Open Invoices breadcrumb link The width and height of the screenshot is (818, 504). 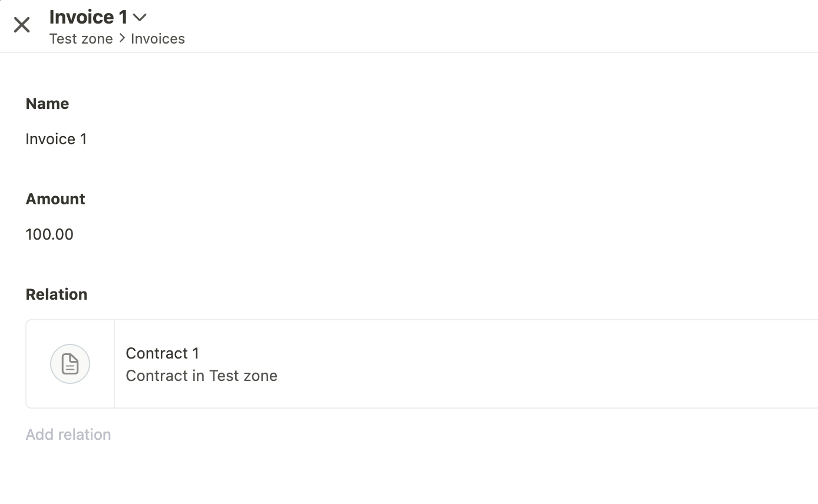click(158, 39)
